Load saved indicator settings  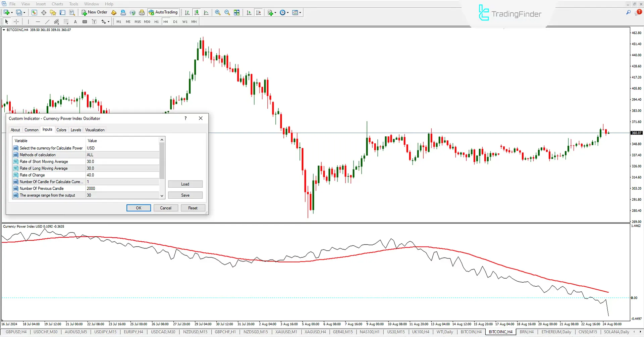[x=185, y=184]
